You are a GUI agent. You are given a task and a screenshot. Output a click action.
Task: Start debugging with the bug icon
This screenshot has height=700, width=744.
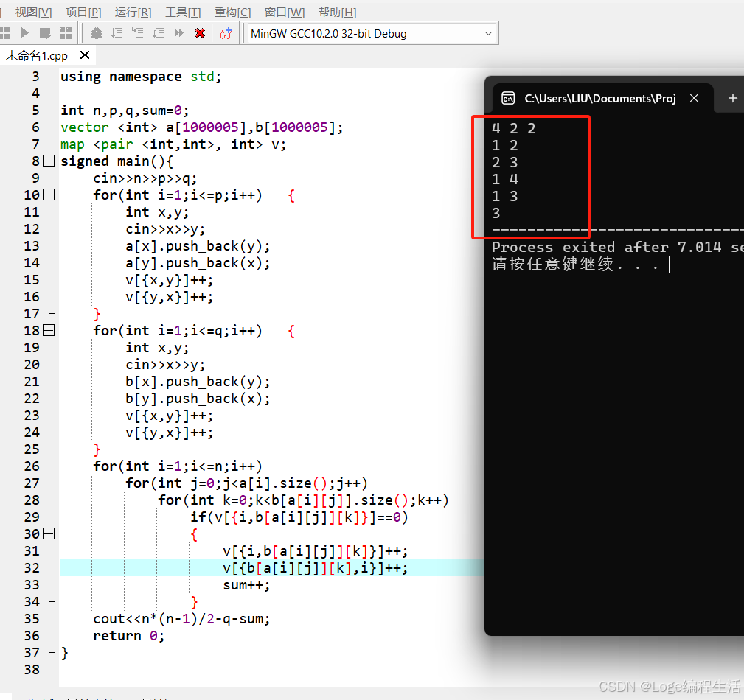point(97,33)
